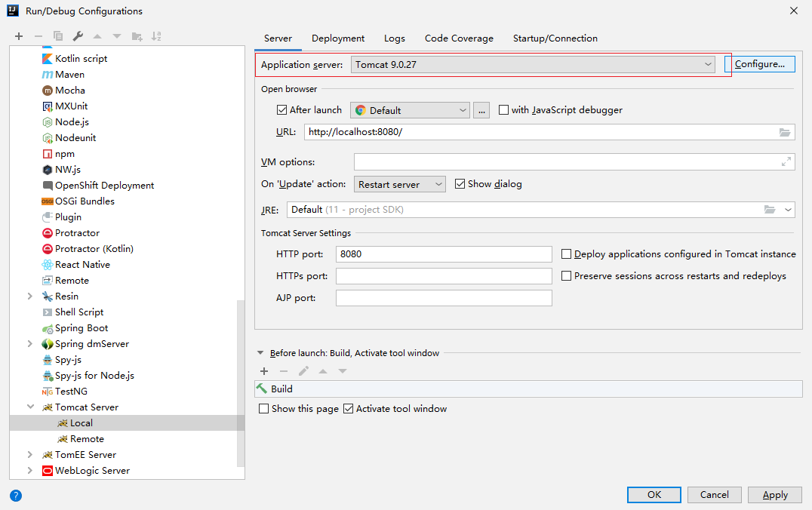Image resolution: width=812 pixels, height=510 pixels.
Task: Click the move before-launch task up arrow
Action: click(323, 371)
